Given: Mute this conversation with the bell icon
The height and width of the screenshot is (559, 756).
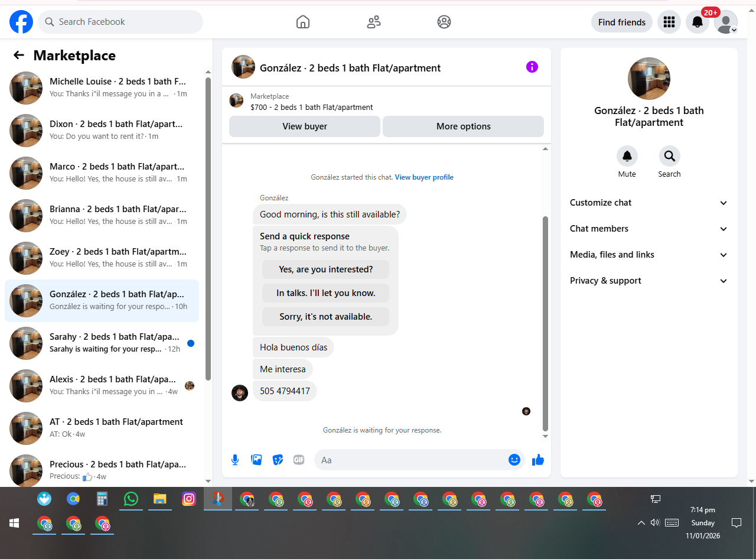Looking at the screenshot, I should click(627, 156).
